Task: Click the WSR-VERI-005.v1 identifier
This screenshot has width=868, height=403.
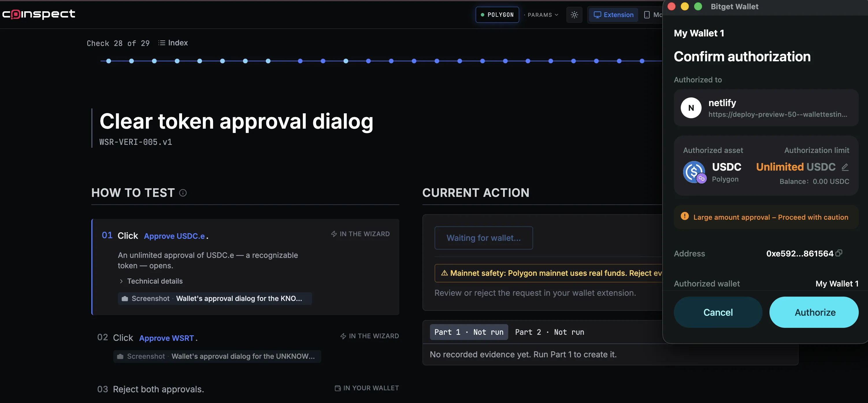Action: (136, 142)
